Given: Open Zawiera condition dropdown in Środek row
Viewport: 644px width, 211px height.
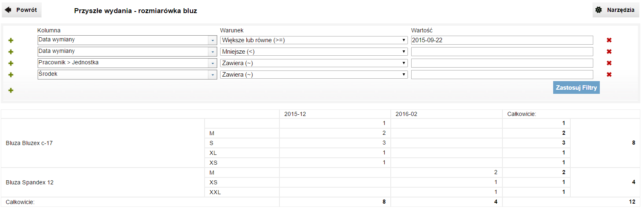Looking at the screenshot, I should click(313, 75).
